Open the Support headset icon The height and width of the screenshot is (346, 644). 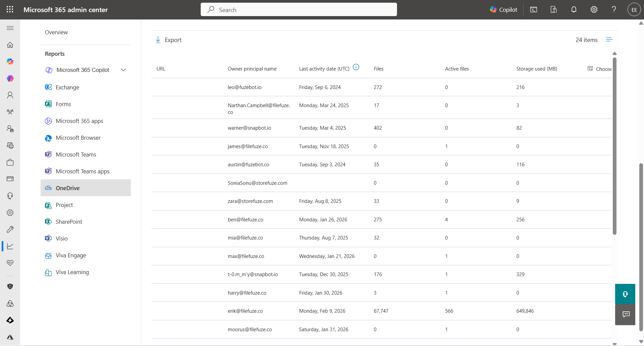pos(10,196)
